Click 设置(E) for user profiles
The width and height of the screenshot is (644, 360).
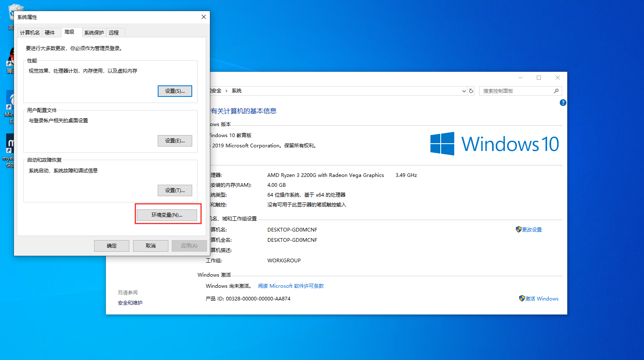[x=175, y=141]
